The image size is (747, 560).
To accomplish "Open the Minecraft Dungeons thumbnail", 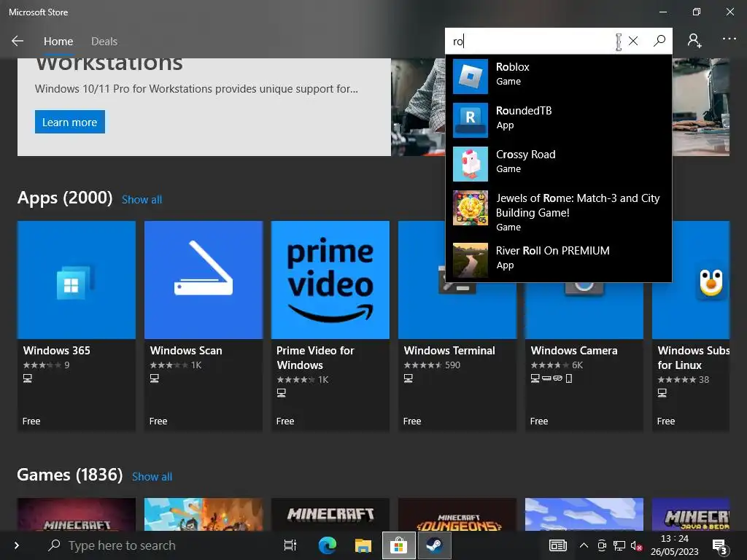I will pyautogui.click(x=457, y=515).
